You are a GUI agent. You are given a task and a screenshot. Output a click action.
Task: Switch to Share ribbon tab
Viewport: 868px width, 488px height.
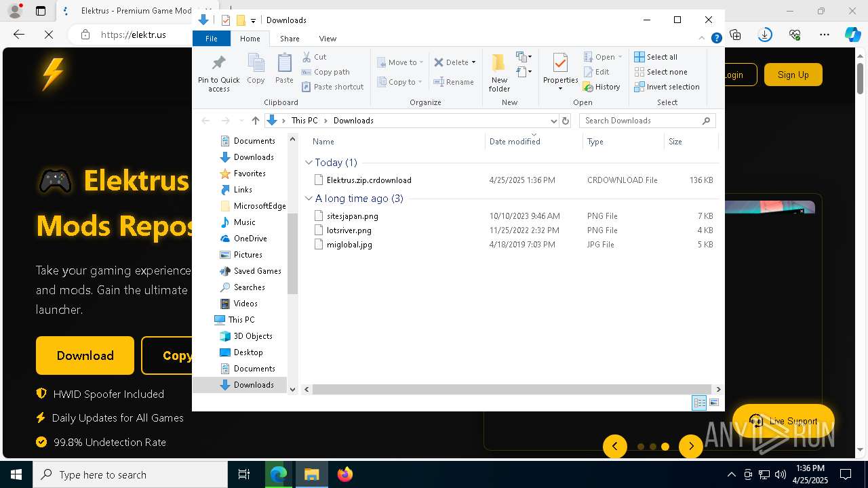(x=290, y=39)
